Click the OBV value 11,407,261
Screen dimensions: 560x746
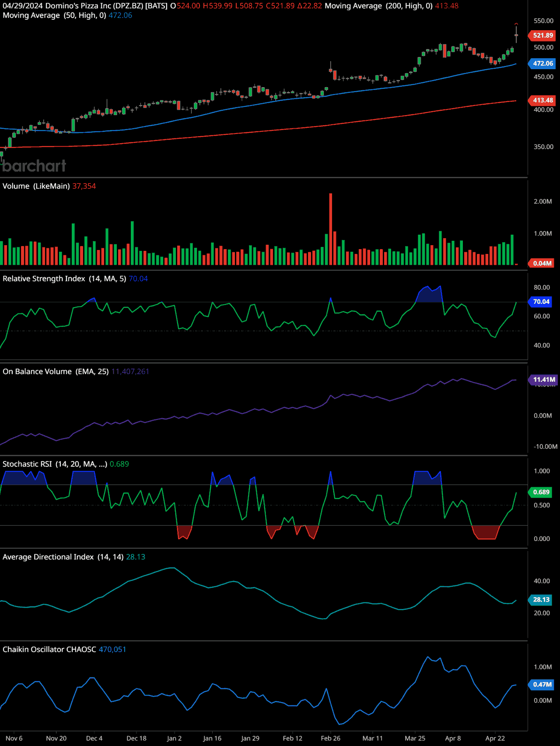pos(130,372)
